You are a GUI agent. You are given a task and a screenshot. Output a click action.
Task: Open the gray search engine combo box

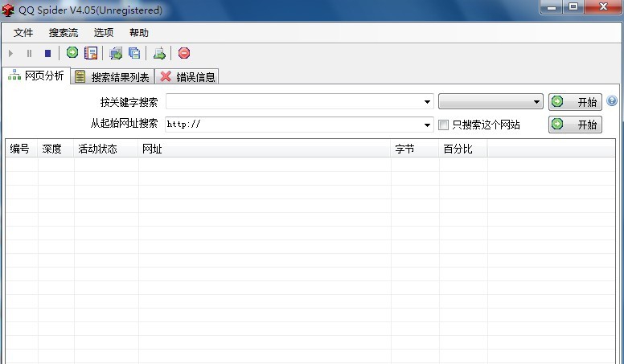[x=491, y=101]
